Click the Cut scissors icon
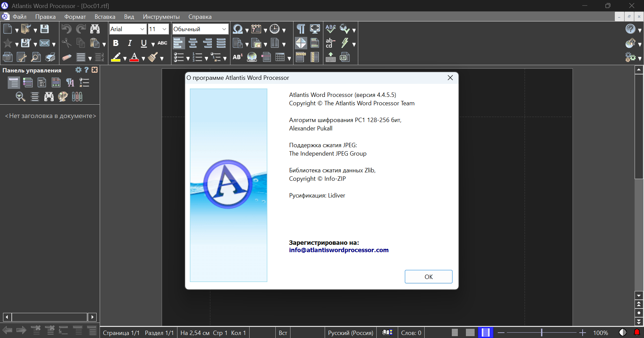The image size is (644, 338). 66,43
